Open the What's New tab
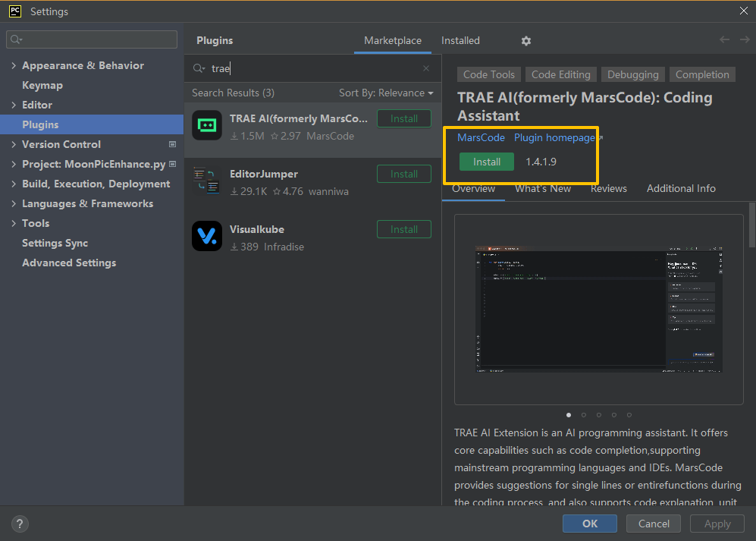Viewport: 756px width, 541px height. pyautogui.click(x=543, y=189)
